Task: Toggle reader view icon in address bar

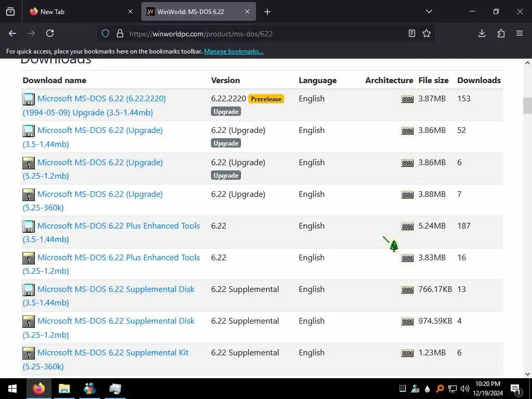Action: (411, 33)
